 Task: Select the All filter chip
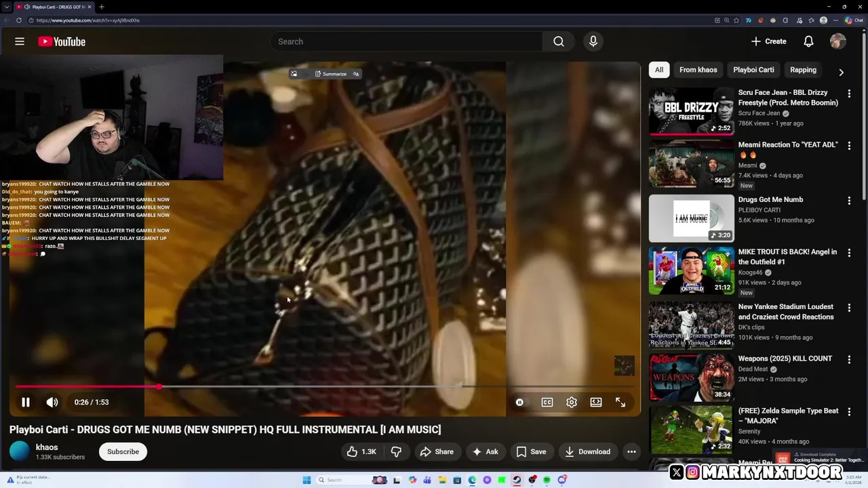pyautogui.click(x=658, y=70)
